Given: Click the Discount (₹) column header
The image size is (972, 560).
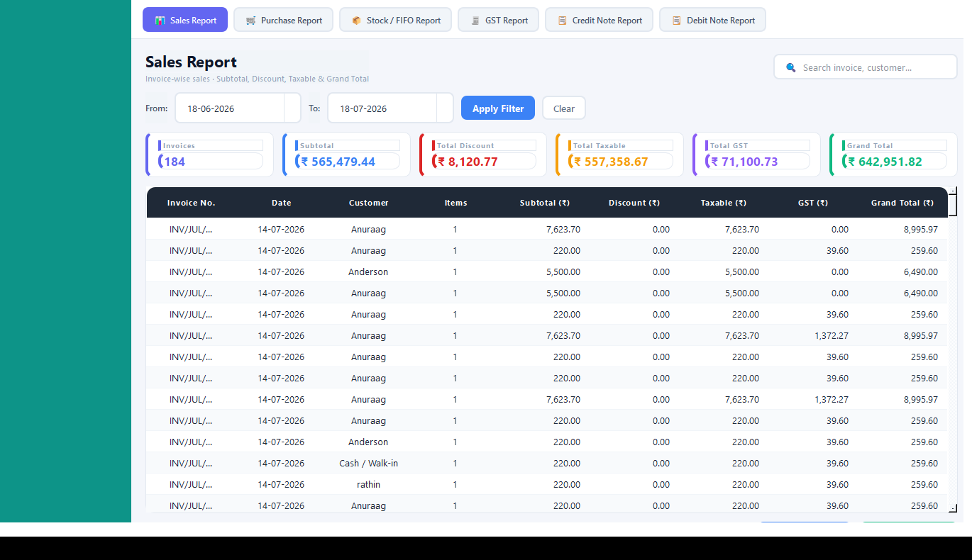Looking at the screenshot, I should click(634, 203).
